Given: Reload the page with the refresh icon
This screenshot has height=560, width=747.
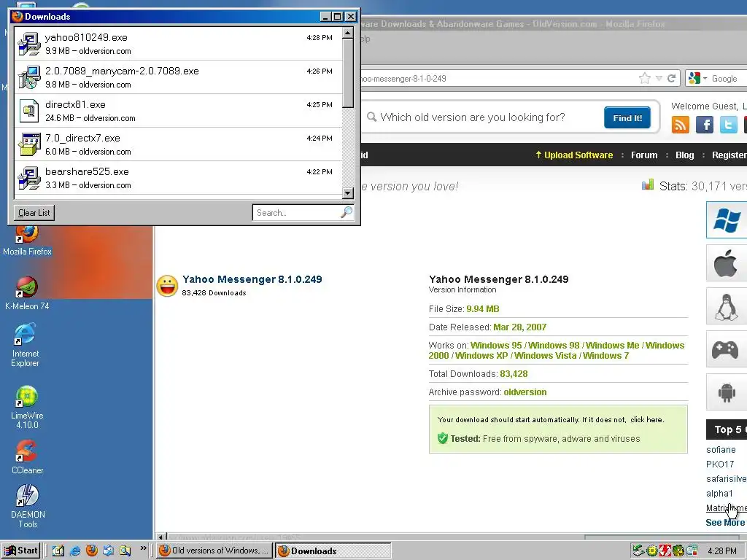Looking at the screenshot, I should point(671,79).
